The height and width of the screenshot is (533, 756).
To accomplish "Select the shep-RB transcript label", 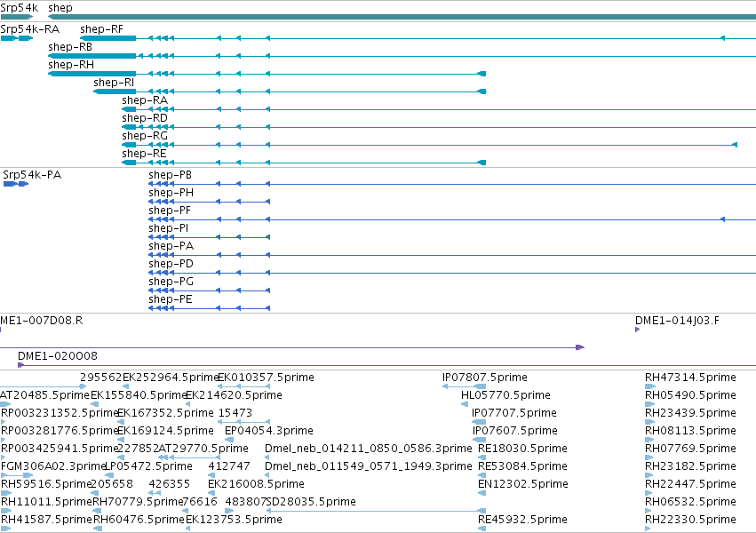I will click(70, 47).
